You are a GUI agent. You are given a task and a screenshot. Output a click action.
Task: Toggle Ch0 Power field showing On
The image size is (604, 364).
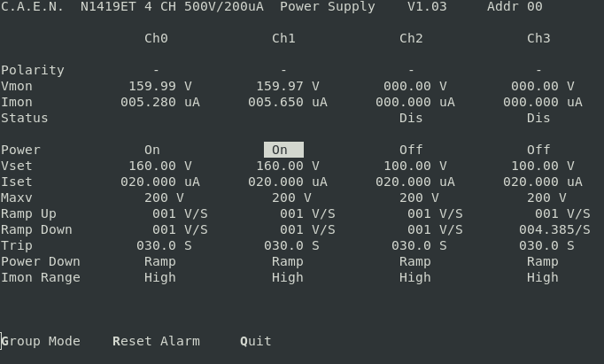tap(152, 150)
